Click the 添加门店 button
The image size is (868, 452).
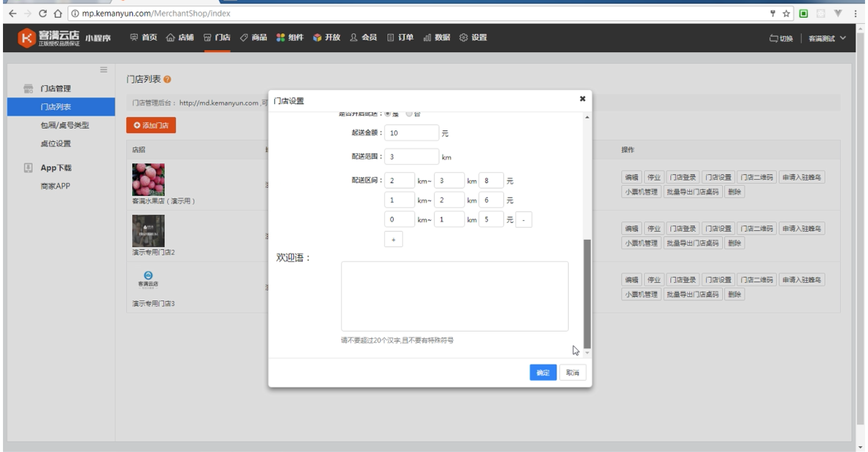tap(151, 125)
